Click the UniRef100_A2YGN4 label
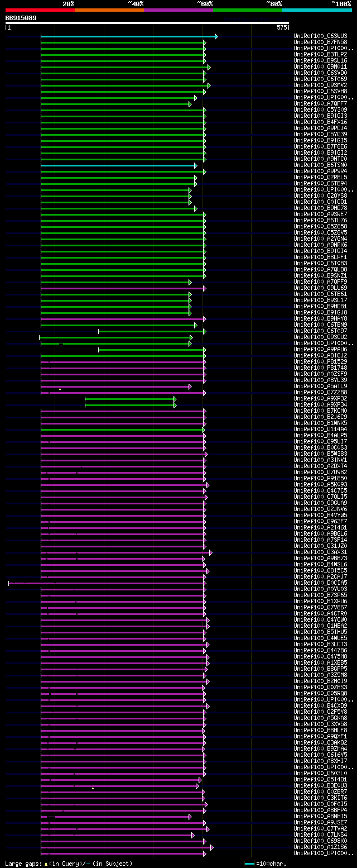This screenshot has width=357, height=868. (320, 239)
